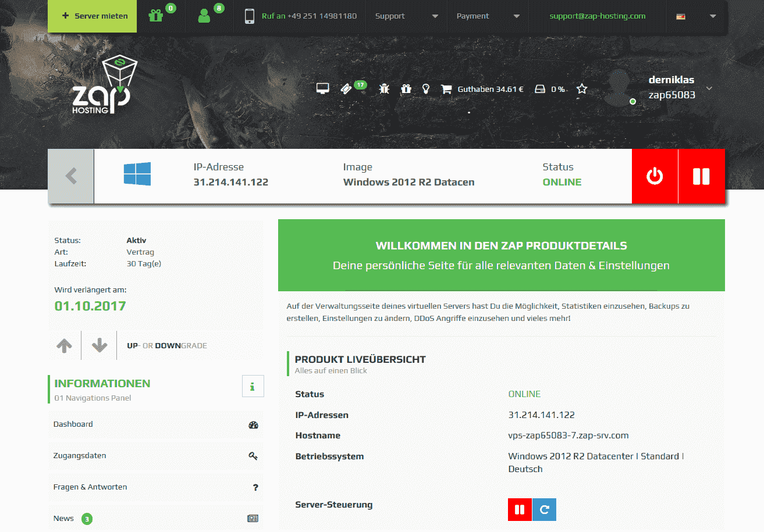Click Windows 2012 R2 Datacen image text
764x532 pixels.
409,182
